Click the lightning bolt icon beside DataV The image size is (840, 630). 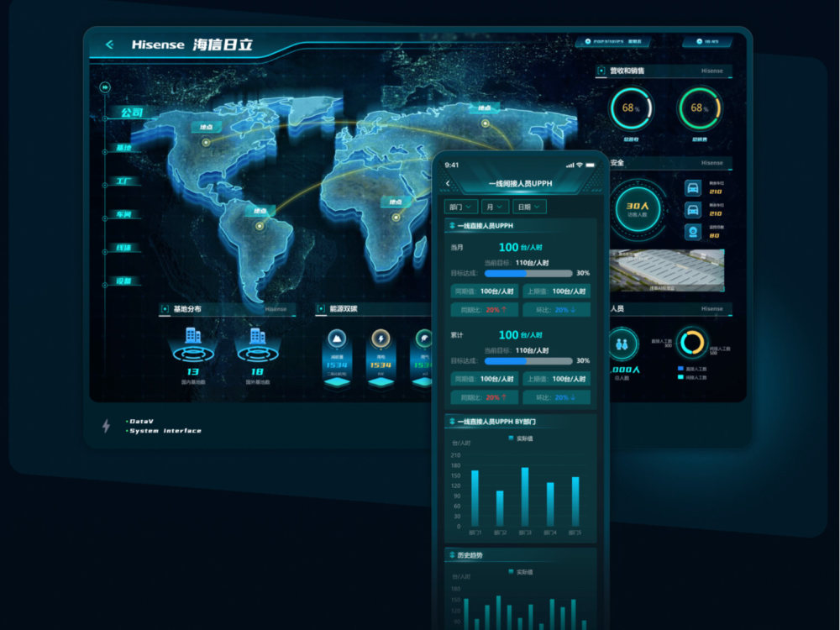coord(106,426)
